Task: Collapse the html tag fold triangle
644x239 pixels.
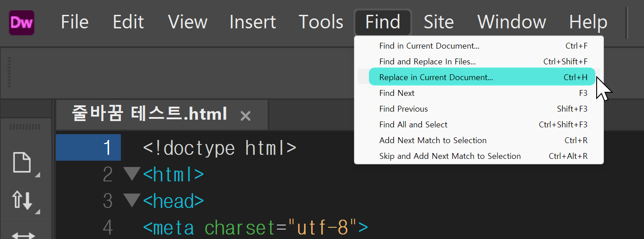Action: click(132, 174)
